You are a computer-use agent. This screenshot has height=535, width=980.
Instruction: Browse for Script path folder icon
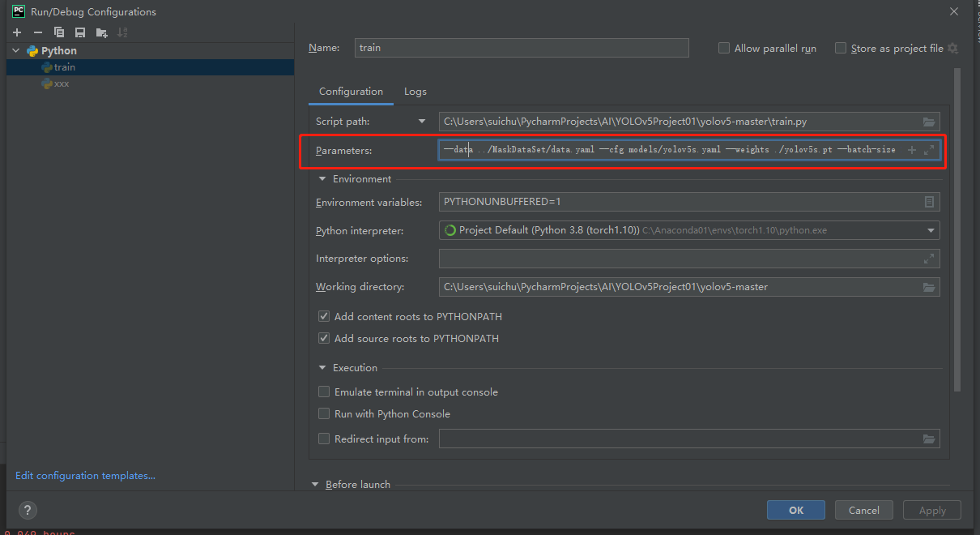929,122
